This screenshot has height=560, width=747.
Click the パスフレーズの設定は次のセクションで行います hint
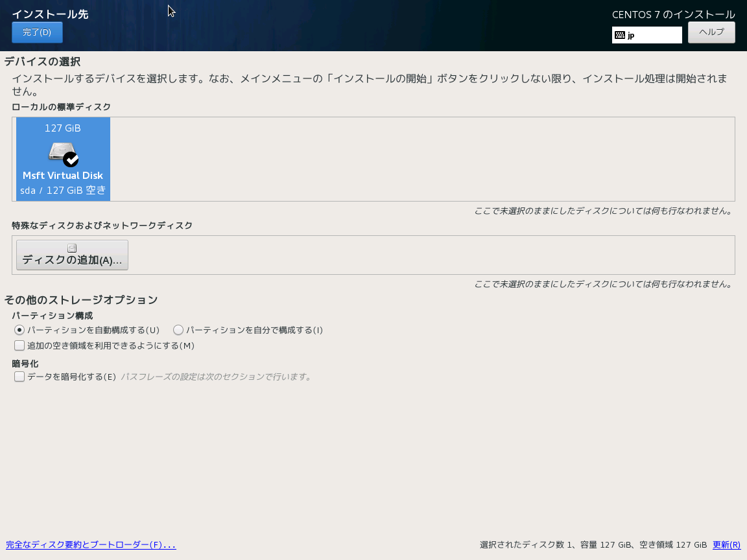click(x=217, y=377)
